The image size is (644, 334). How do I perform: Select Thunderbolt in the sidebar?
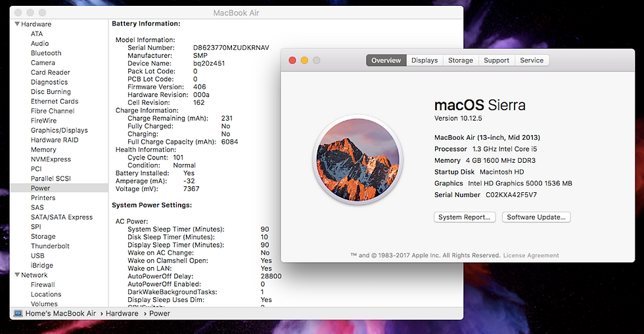coord(50,246)
